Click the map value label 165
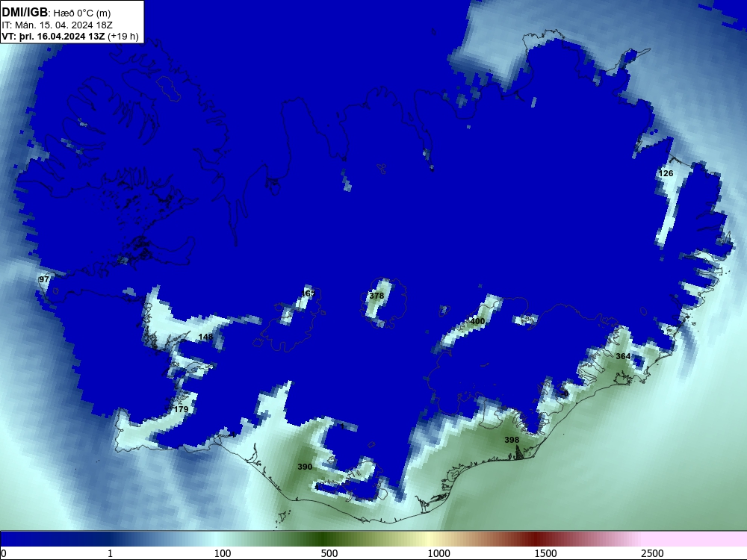Screen dimensions: 747x560 pos(309,293)
